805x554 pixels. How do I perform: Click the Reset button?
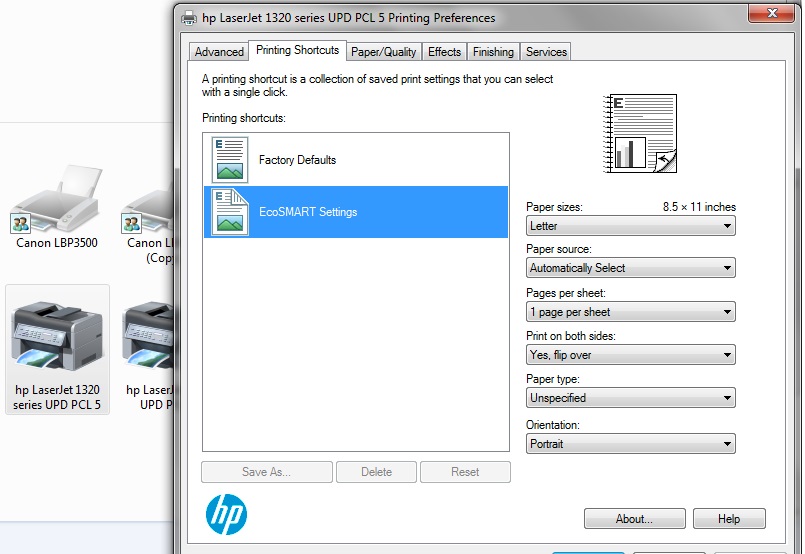pyautogui.click(x=465, y=472)
